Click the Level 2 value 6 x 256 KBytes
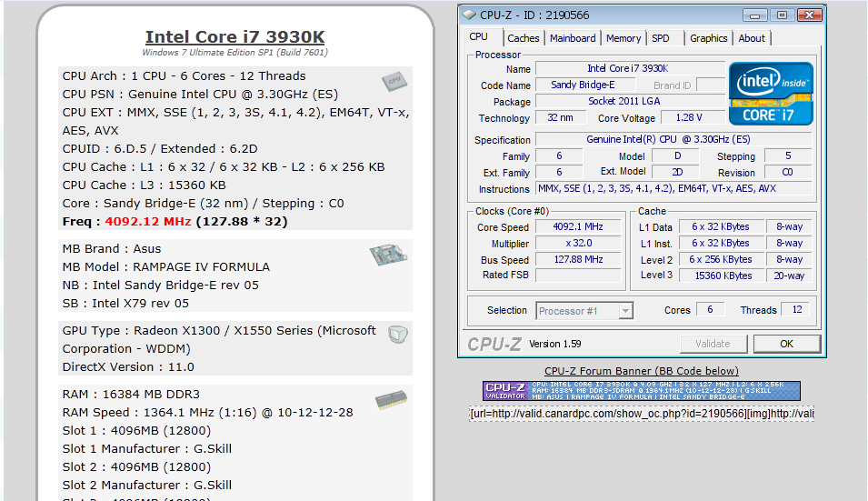868x501 pixels. (721, 259)
